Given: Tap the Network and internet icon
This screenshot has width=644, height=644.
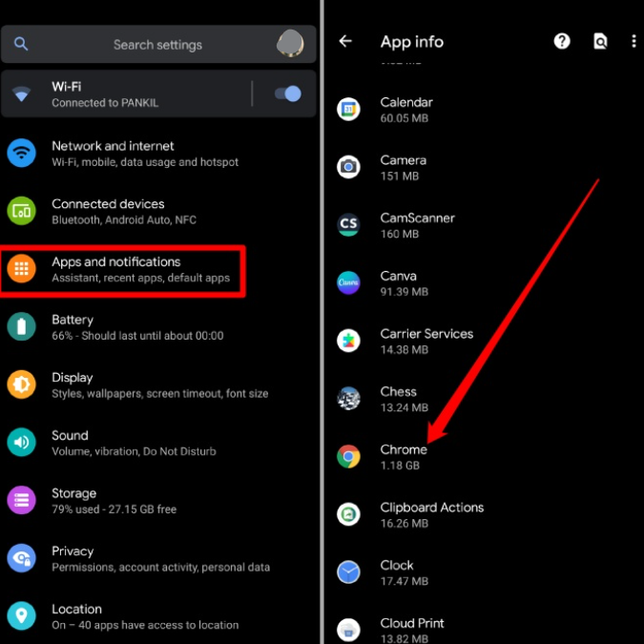Looking at the screenshot, I should pyautogui.click(x=21, y=153).
